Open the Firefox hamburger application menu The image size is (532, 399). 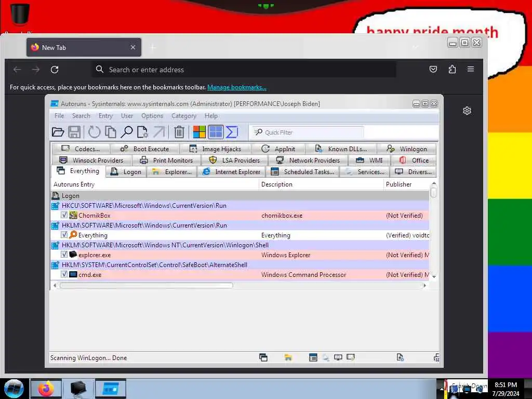[471, 69]
